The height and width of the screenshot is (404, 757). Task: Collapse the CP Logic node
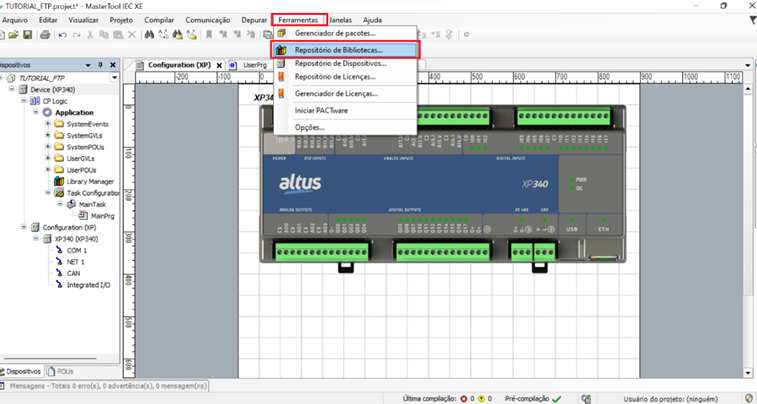[x=24, y=101]
